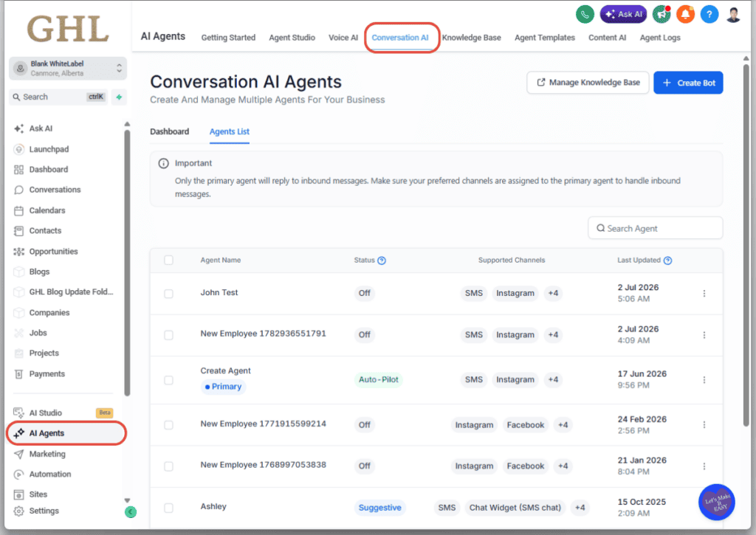The image size is (756, 535).
Task: Click the Manage Knowledge Base button
Action: click(x=588, y=83)
